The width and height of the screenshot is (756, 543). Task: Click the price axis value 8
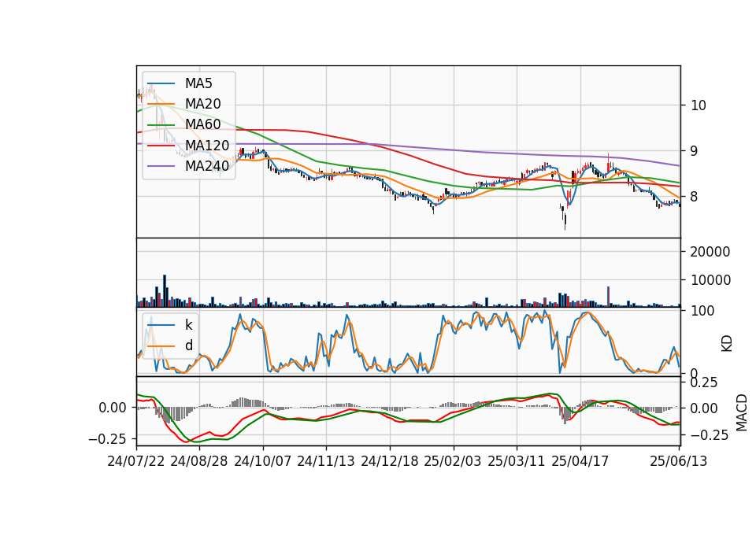point(695,197)
